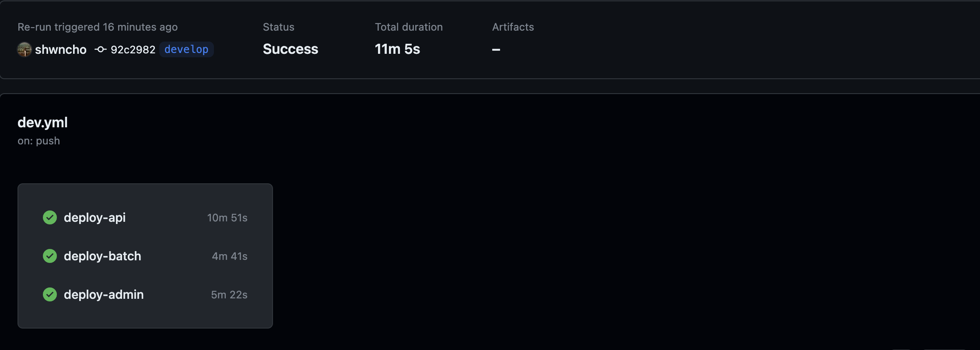Click the green check icon for deploy-admin
Screen dimensions: 980x350
50,294
